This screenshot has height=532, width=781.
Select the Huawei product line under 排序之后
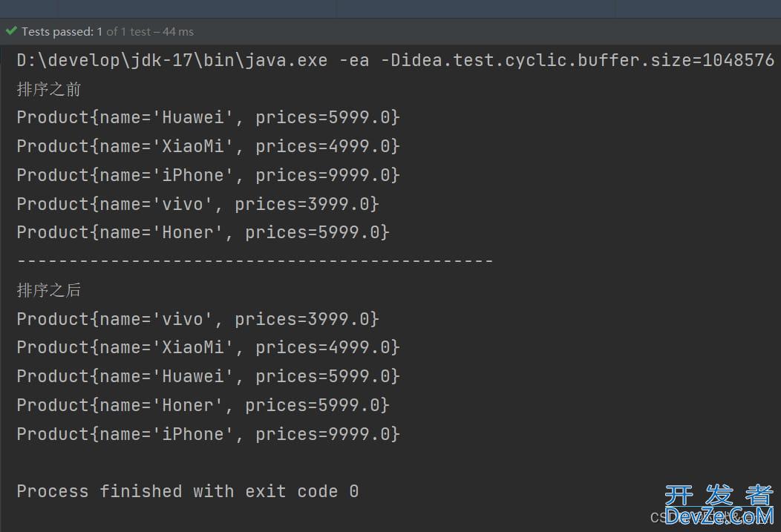click(208, 376)
